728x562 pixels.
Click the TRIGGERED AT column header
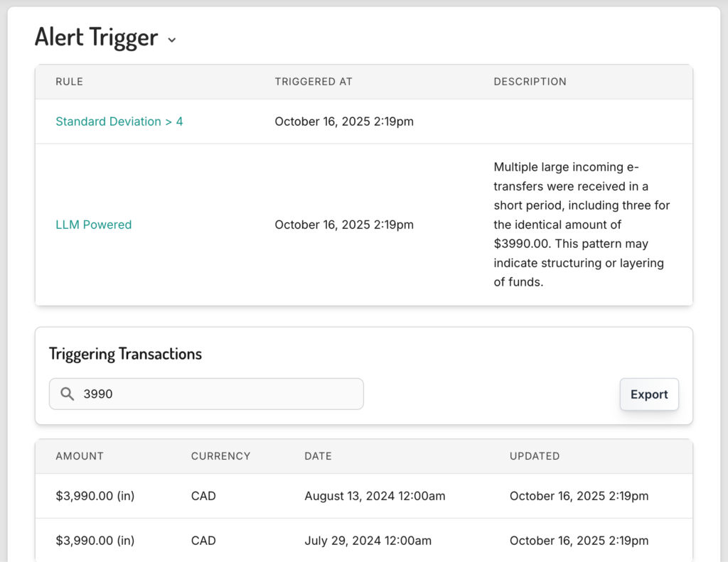click(313, 82)
